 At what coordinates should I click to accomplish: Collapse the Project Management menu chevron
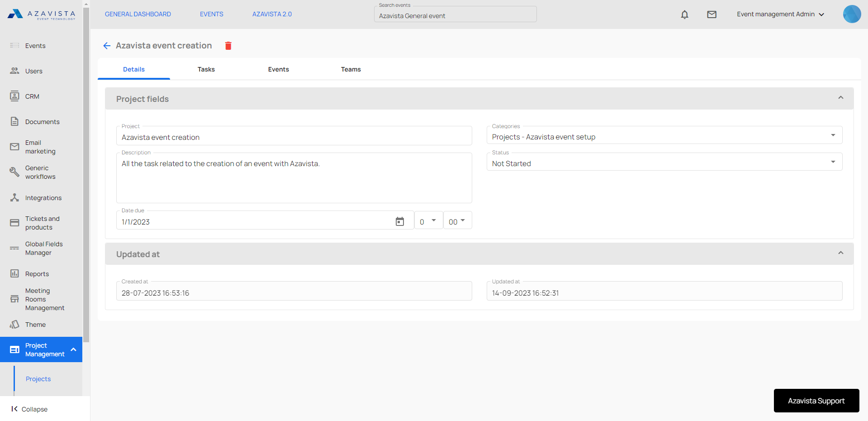pyautogui.click(x=73, y=349)
